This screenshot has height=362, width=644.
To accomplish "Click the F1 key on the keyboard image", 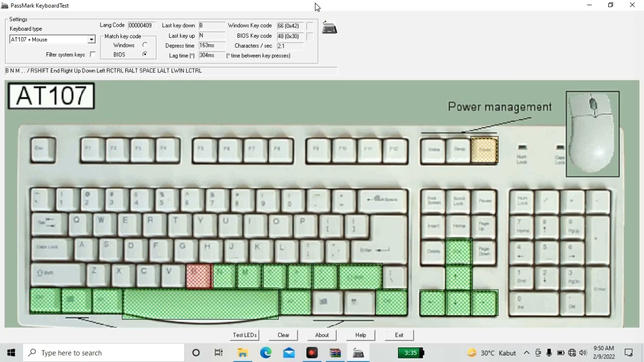I will point(92,150).
